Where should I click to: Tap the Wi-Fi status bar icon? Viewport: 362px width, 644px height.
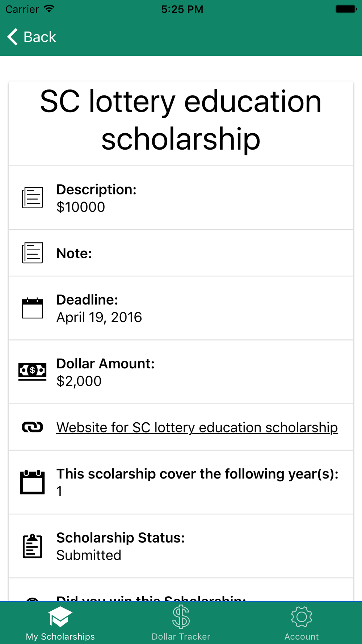[49, 9]
